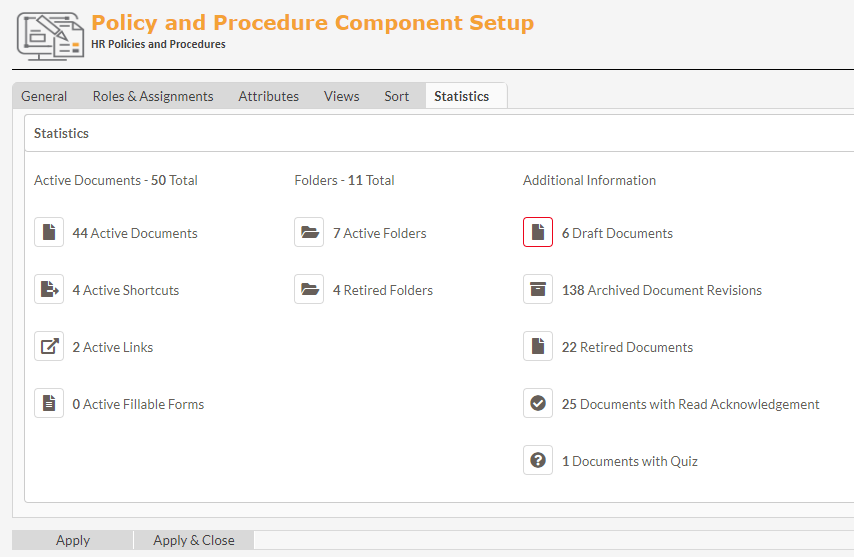This screenshot has width=854, height=557.
Task: Click the Archived Document Revisions icon
Action: click(x=538, y=289)
